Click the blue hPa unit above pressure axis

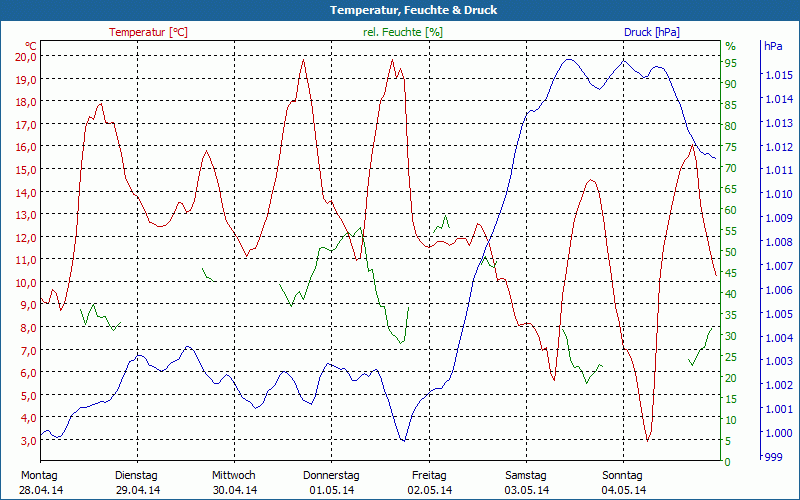pyautogui.click(x=774, y=46)
